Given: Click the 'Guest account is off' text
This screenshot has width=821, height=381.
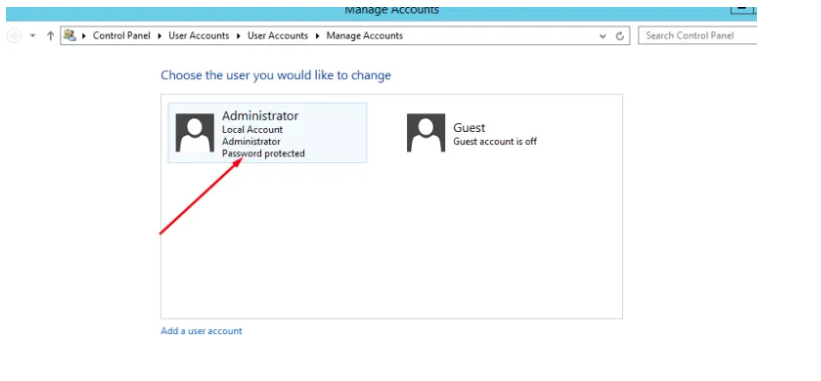Looking at the screenshot, I should (495, 141).
